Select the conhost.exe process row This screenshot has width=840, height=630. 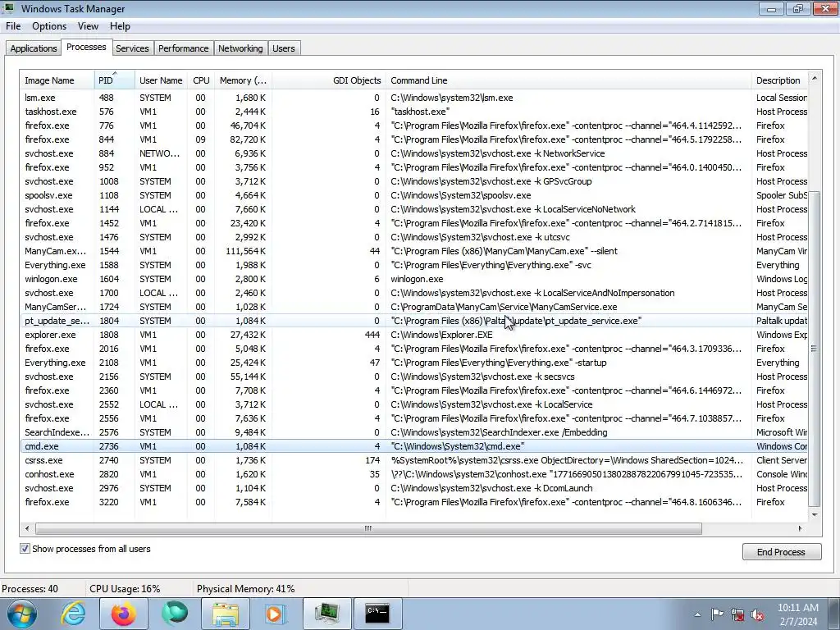tap(413, 474)
